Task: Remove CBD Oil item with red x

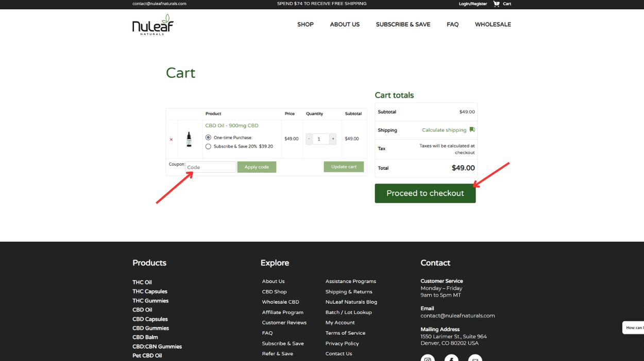Action: [x=172, y=139]
